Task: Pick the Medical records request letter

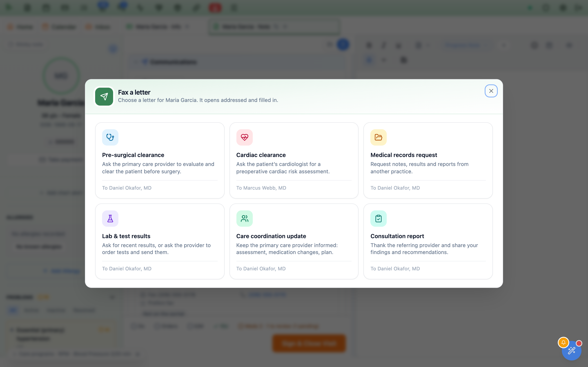Action: coord(428,160)
